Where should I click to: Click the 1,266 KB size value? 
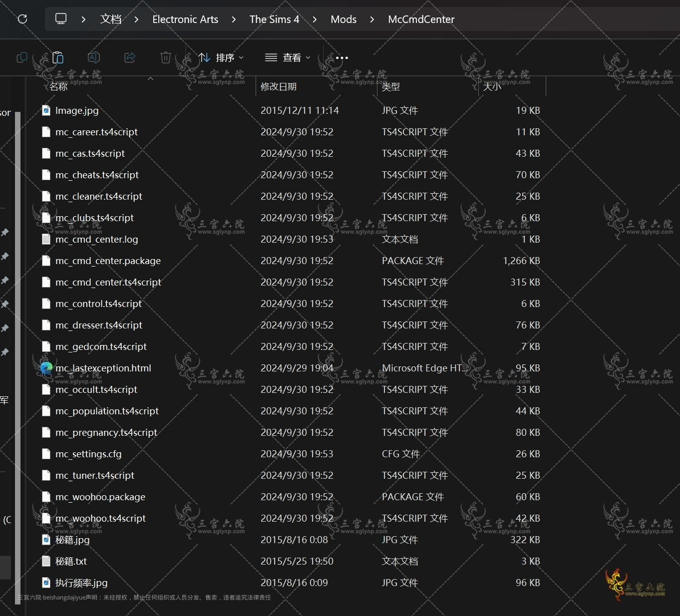(x=521, y=261)
